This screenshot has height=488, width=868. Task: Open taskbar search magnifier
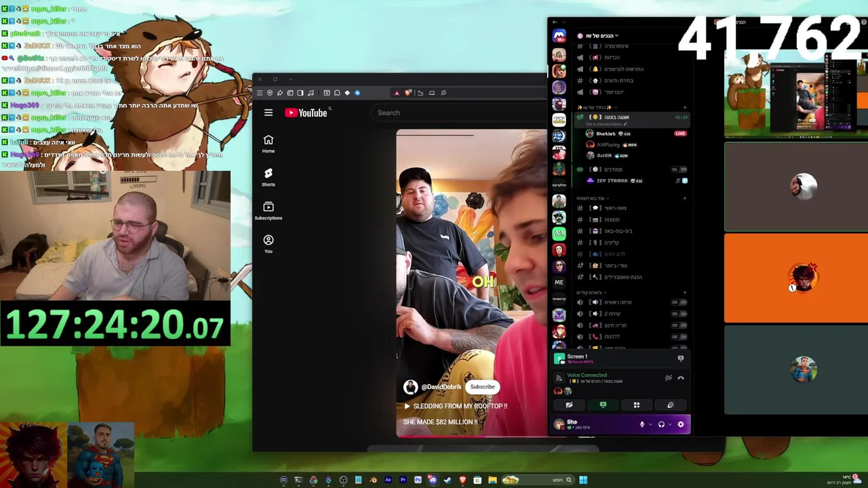[569, 480]
